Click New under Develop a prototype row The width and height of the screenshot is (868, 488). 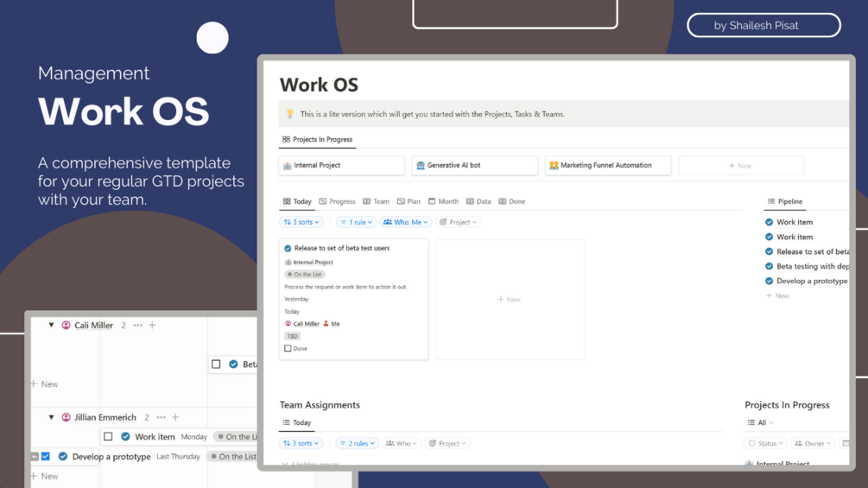pyautogui.click(x=45, y=476)
